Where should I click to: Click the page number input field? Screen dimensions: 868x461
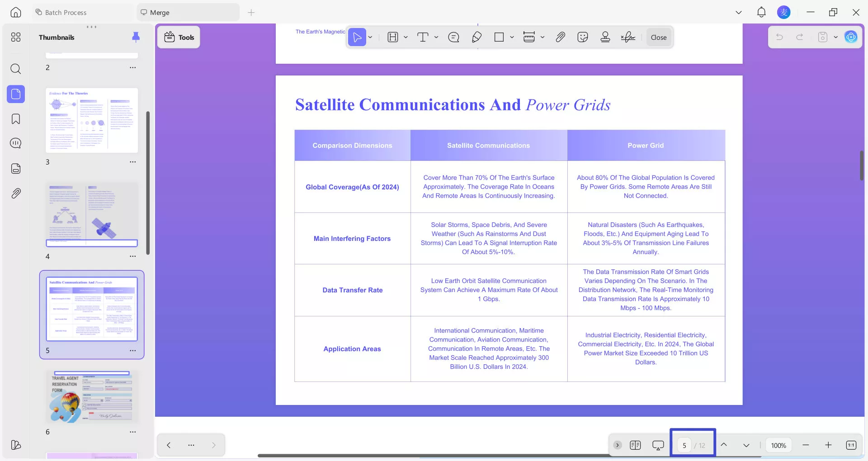coord(684,445)
